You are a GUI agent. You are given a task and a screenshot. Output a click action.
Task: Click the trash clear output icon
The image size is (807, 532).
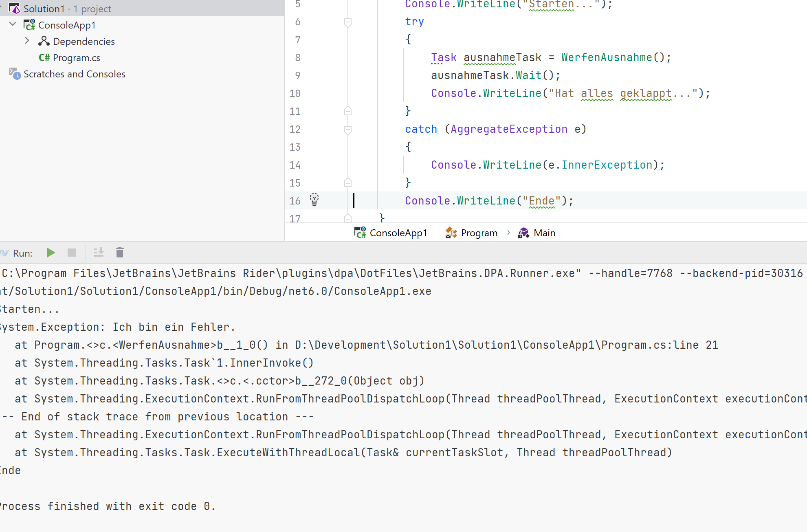tap(120, 253)
